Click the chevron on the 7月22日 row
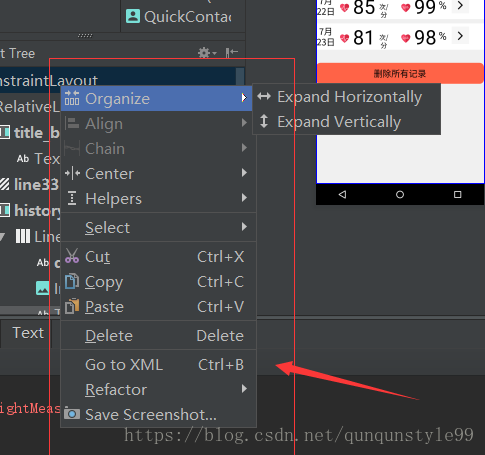Image resolution: width=485 pixels, height=455 pixels. pos(461,6)
